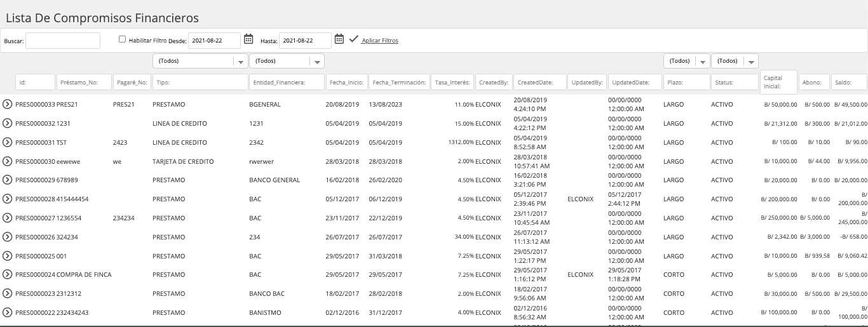Click the Pagaré_No: column filter field
This screenshot has height=327, width=868.
click(132, 82)
